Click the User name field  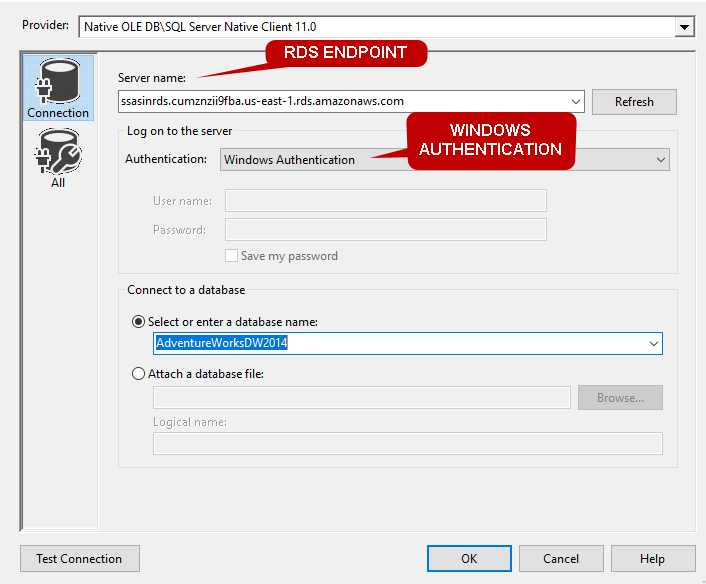[386, 201]
